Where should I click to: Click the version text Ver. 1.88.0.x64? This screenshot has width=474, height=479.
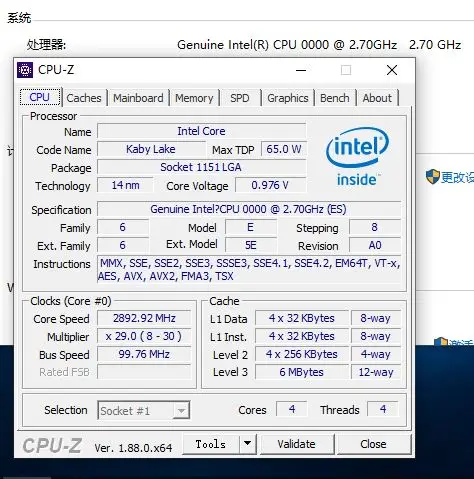point(133,448)
